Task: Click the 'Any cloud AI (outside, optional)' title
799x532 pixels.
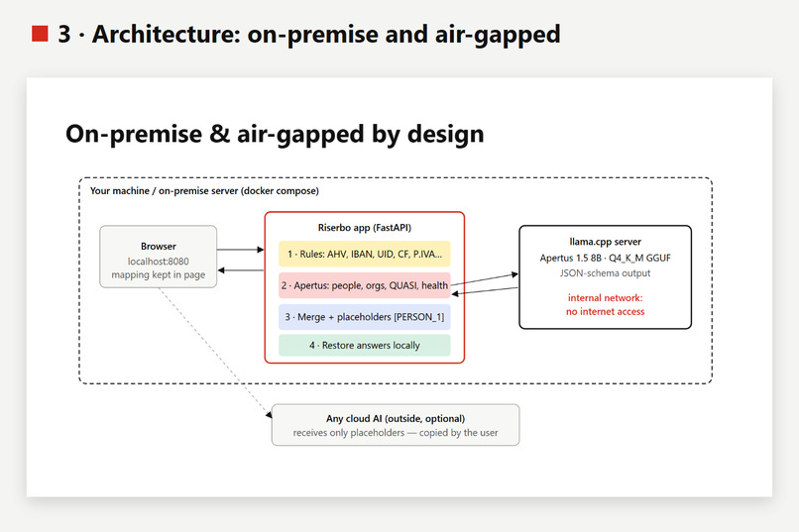Action: [396, 418]
